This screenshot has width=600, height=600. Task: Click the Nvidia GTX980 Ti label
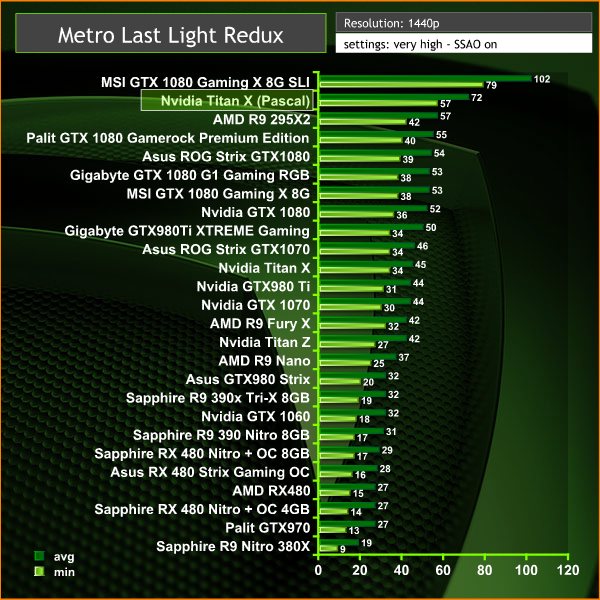pos(253,287)
